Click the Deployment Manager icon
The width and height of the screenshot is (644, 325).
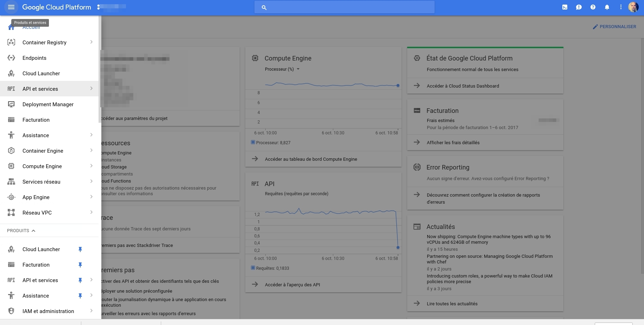11,104
